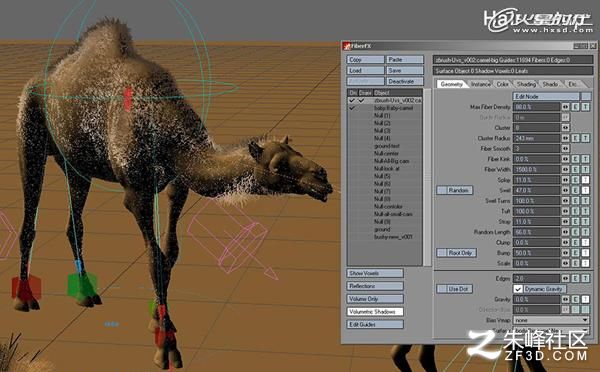Click texture T button for Fiber Width
600x372 pixels.
(x=585, y=169)
